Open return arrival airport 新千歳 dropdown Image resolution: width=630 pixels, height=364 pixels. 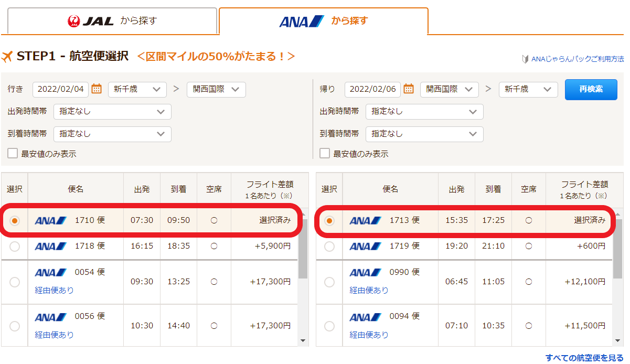(528, 89)
